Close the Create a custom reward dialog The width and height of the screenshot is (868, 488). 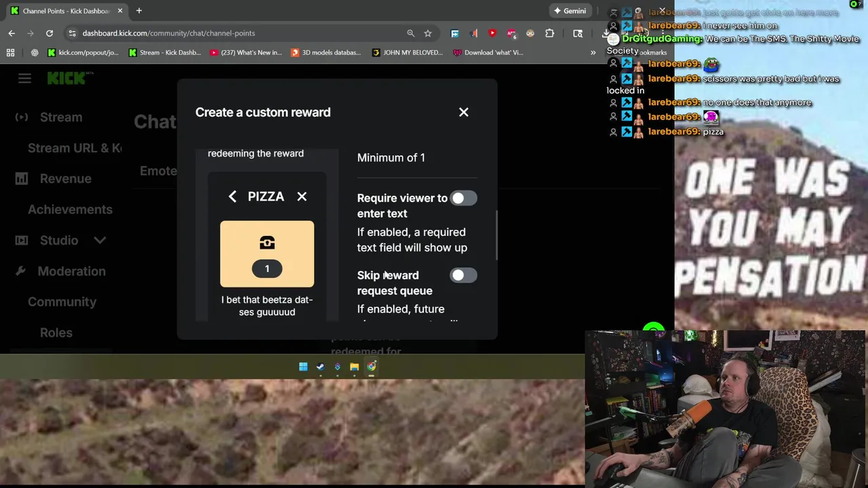[x=463, y=113]
